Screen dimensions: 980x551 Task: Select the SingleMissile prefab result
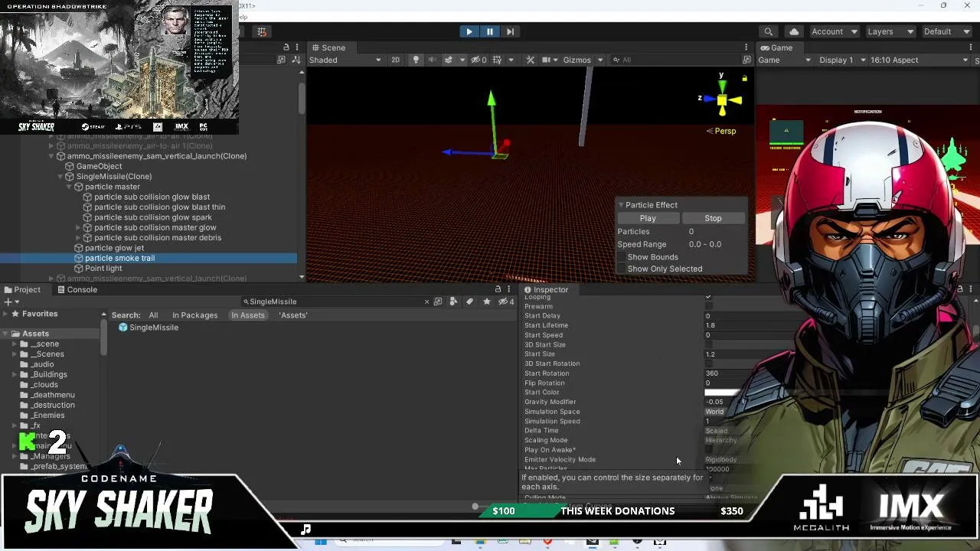tap(149, 328)
